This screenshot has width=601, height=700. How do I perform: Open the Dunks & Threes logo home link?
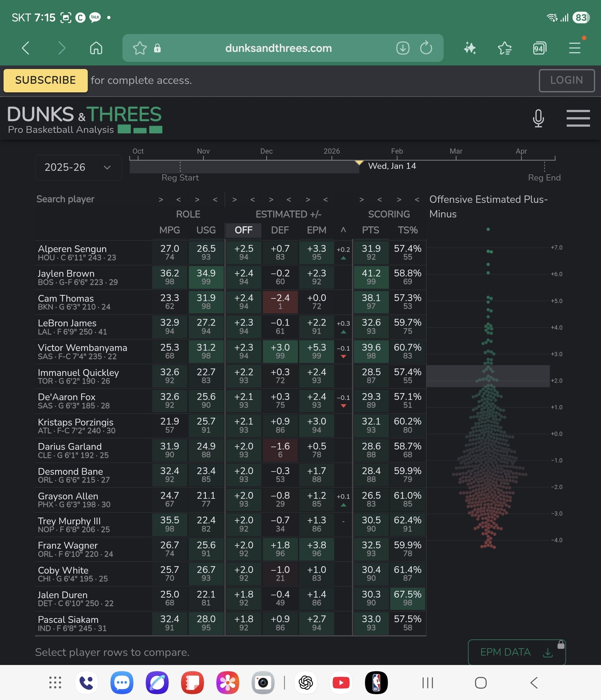coord(85,120)
